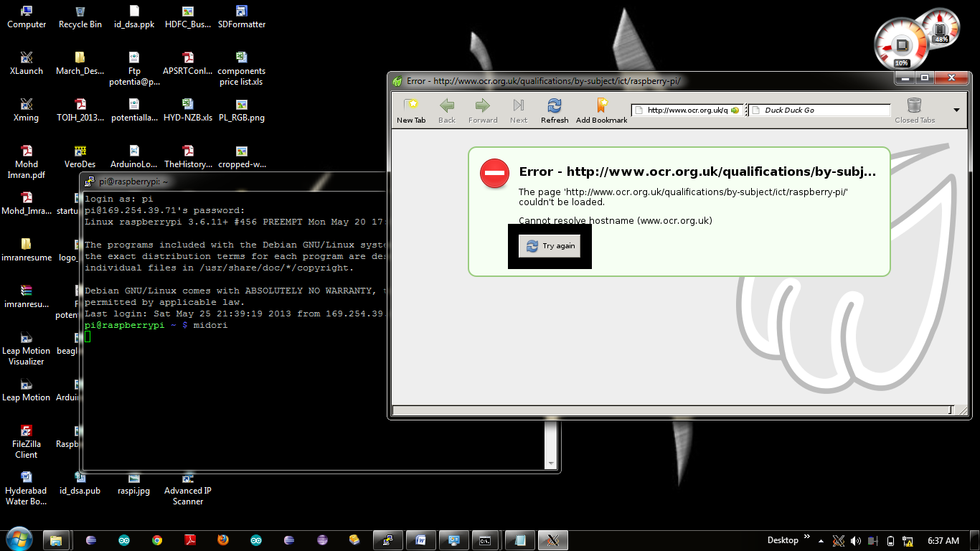Expand the Desktop toolbar chevron
This screenshot has height=551, width=980.
click(807, 537)
